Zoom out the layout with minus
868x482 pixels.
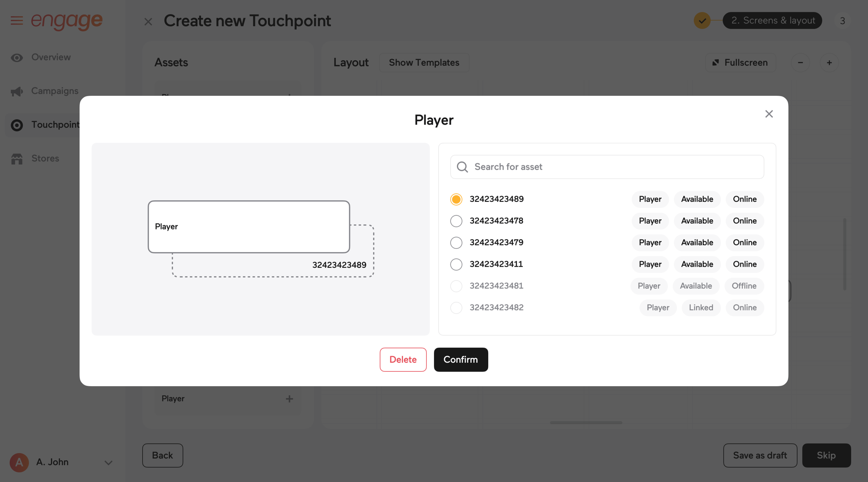tap(800, 63)
